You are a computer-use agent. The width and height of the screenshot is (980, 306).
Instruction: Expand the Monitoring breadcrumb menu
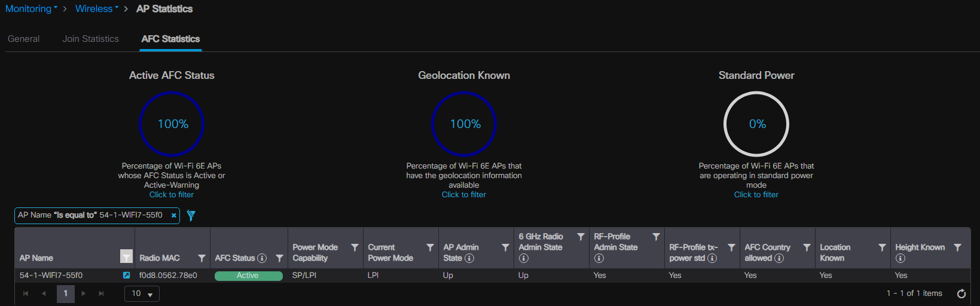point(32,9)
